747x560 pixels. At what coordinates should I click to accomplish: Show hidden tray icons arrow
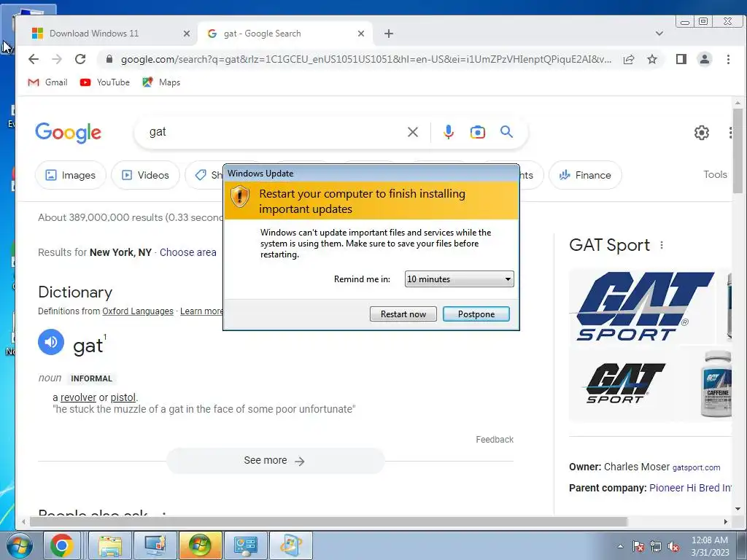[620, 547]
